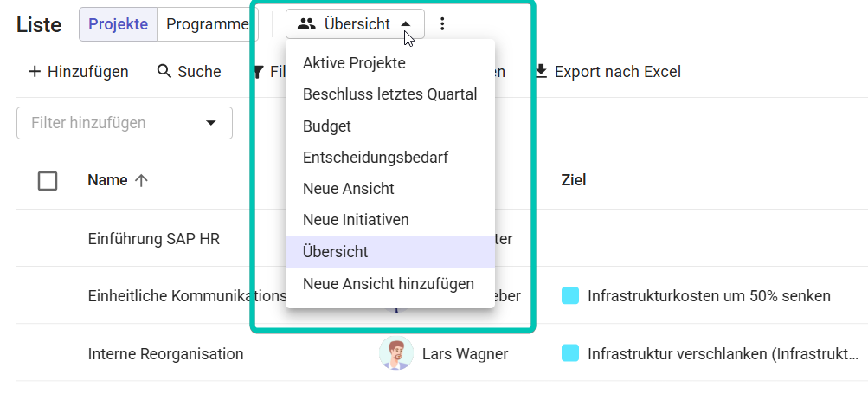Screen dimensions: 868x394
Task: Click the plus icon beside Hinzufügen
Action: [x=35, y=72]
